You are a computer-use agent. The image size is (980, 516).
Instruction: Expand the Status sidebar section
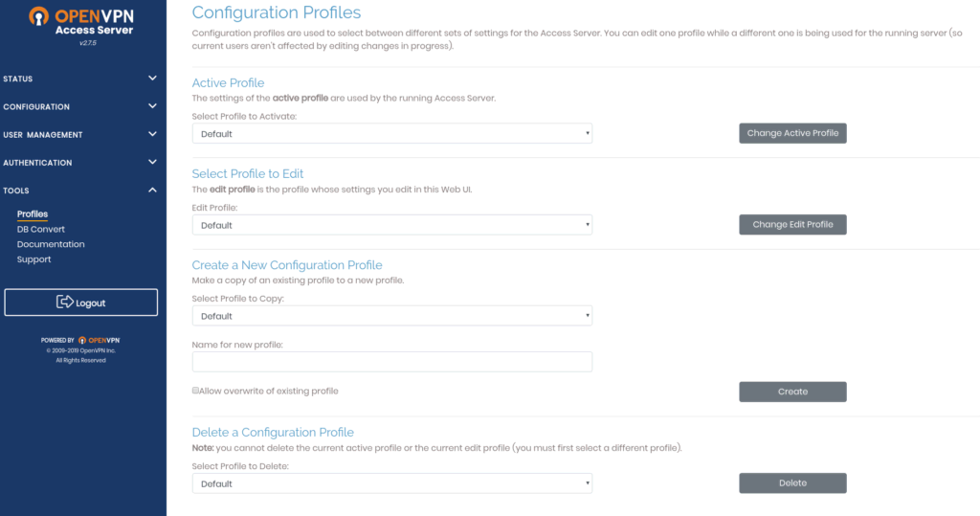click(x=152, y=79)
